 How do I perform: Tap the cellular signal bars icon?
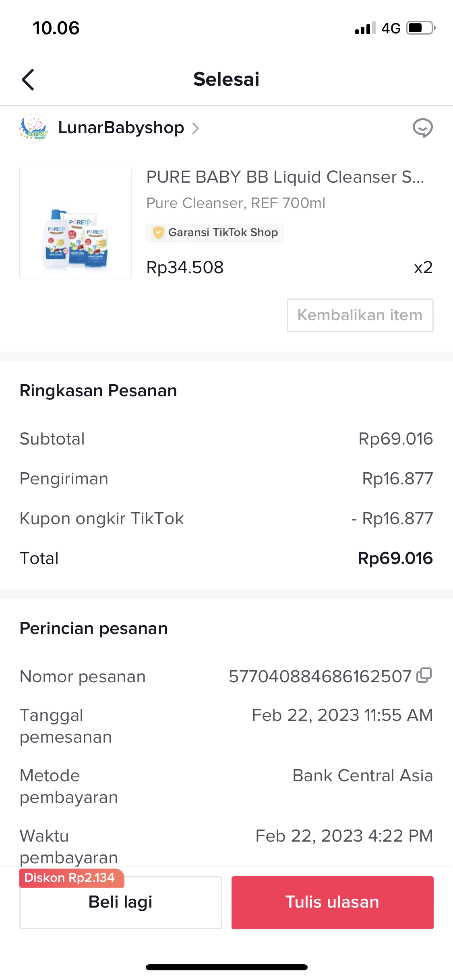tap(365, 28)
